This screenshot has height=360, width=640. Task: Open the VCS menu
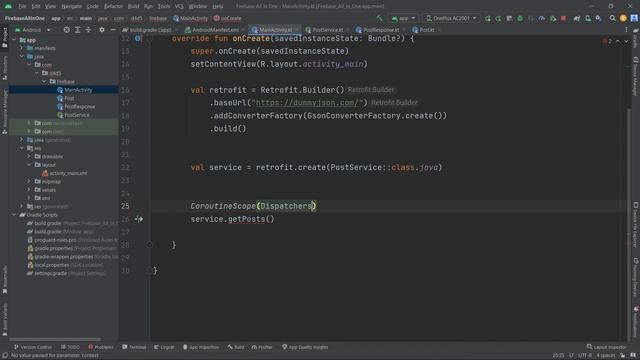[179, 7]
